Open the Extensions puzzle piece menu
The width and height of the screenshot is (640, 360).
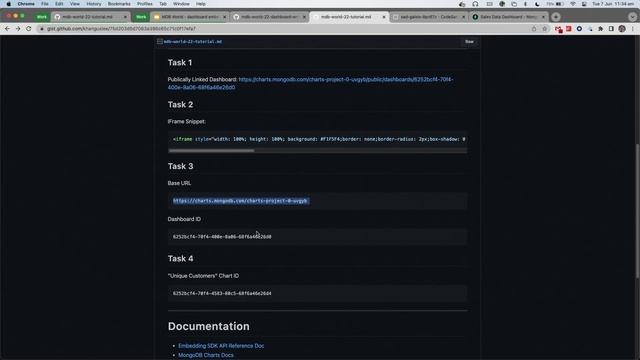(x=600, y=29)
